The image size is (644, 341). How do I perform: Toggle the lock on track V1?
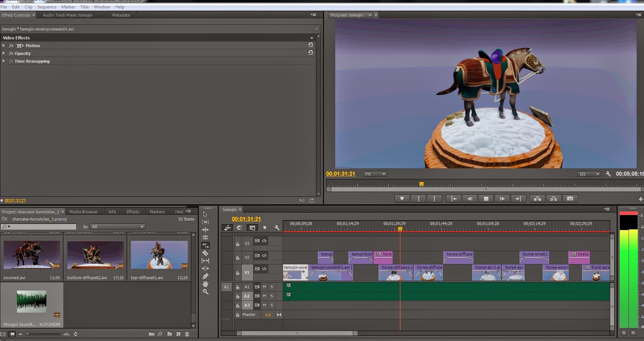[x=238, y=273]
